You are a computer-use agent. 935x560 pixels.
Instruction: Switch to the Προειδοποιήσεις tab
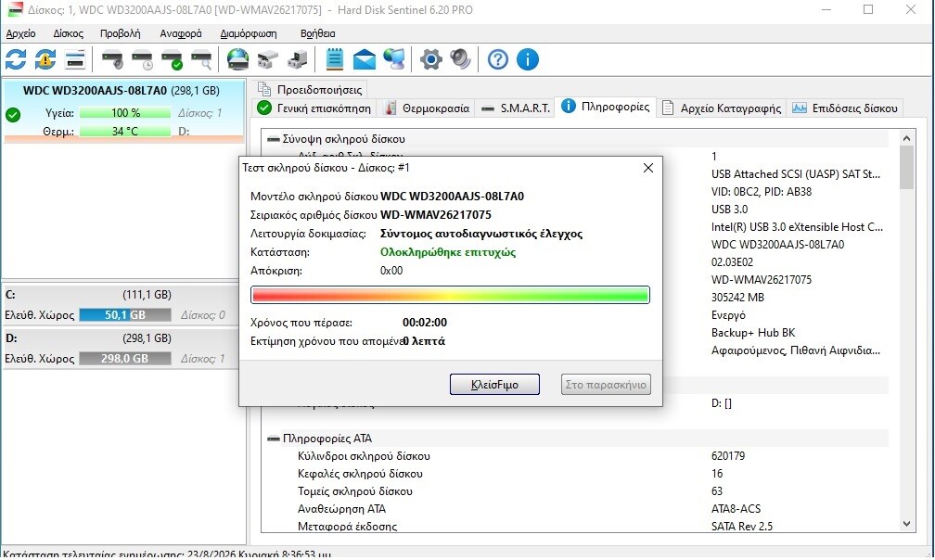coord(310,89)
